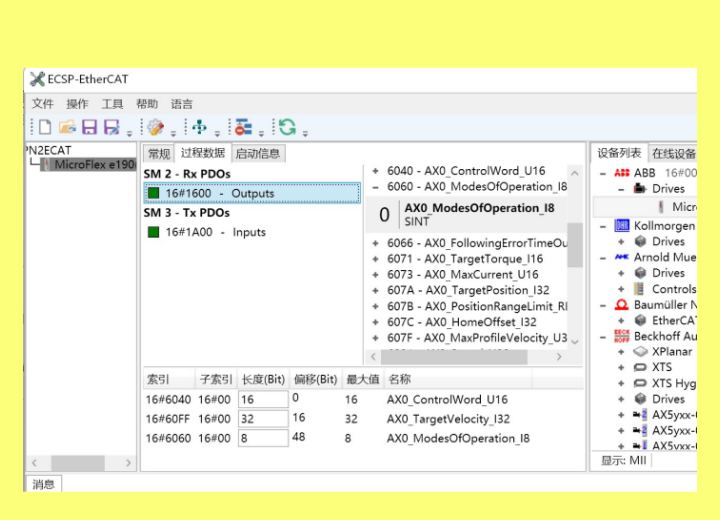Image resolution: width=720 pixels, height=520 pixels.
Task: Click the New file toolbar icon
Action: 45,127
